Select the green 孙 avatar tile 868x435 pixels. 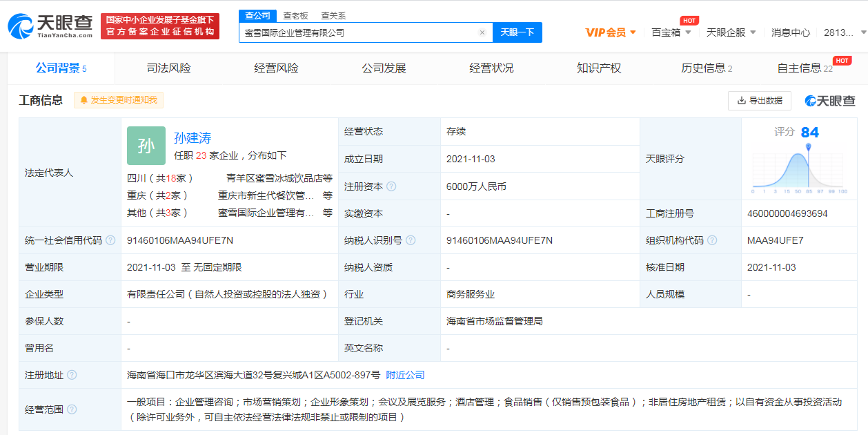point(146,146)
